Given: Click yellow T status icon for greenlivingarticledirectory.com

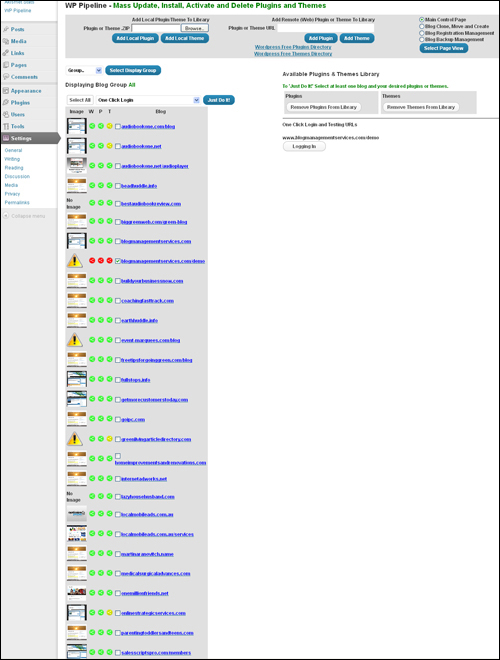Looking at the screenshot, I should click(x=109, y=439).
